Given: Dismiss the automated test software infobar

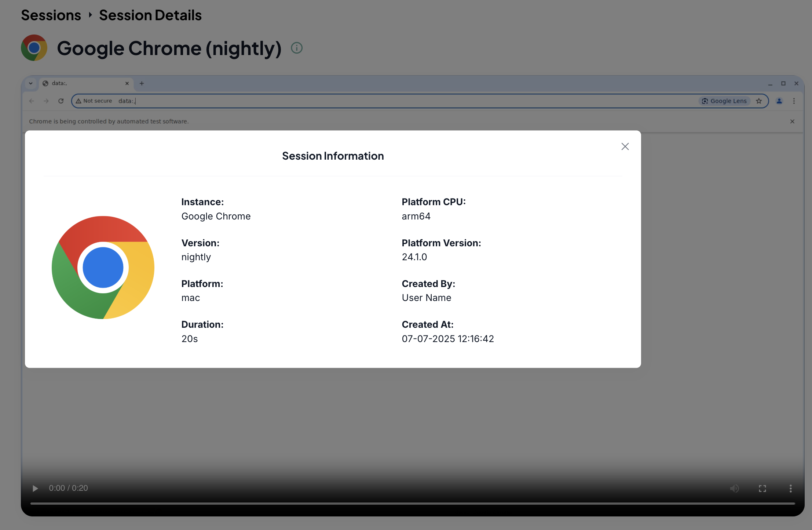Looking at the screenshot, I should pyautogui.click(x=792, y=121).
